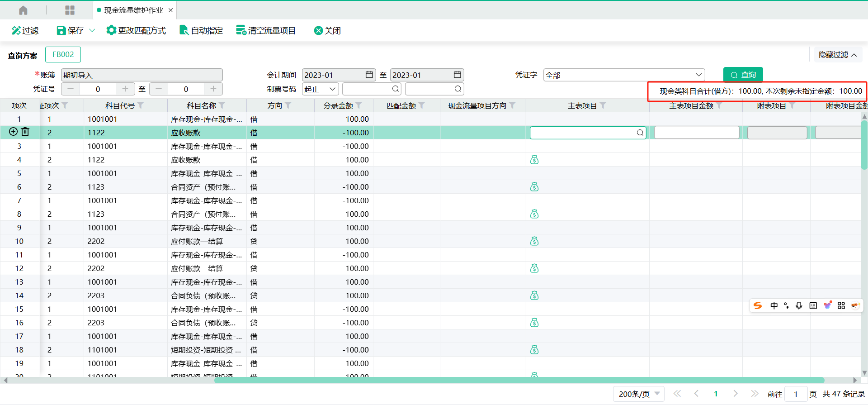Filter the 匹配金额 column
868x405 pixels.
(x=422, y=105)
